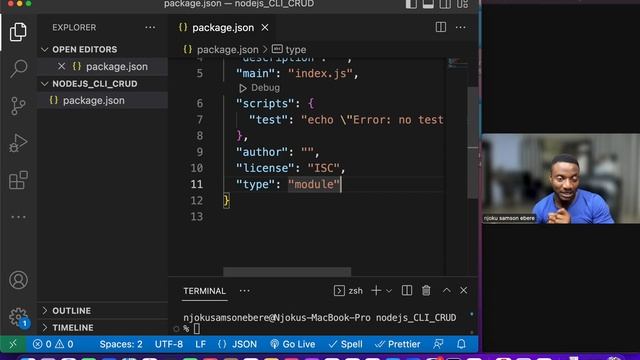Click the code minimap preview
This screenshot has width=640, height=360.
click(457, 64)
